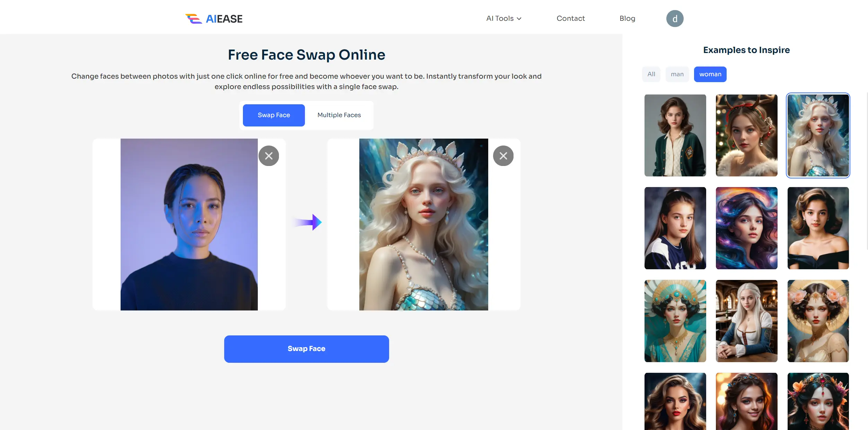Click the arrow icon between photos

(309, 221)
